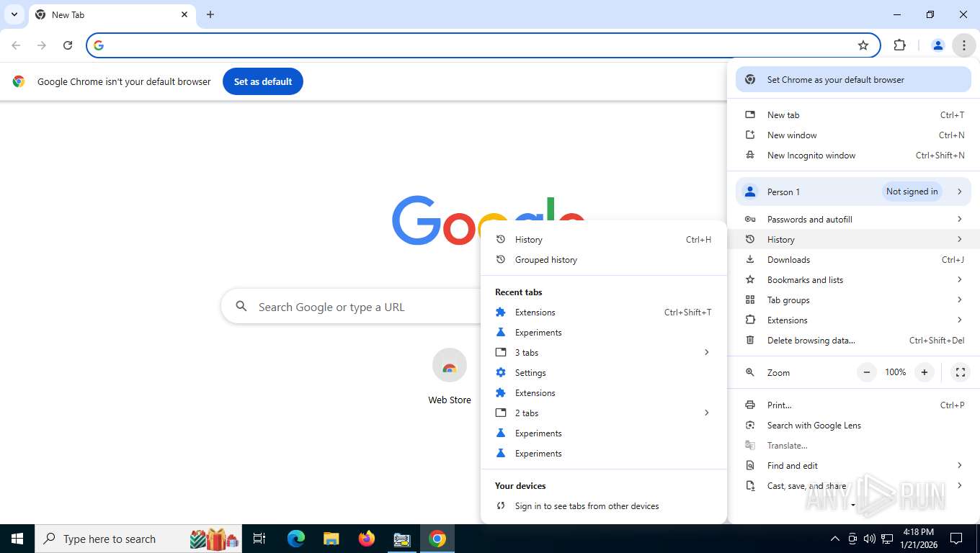Open Task View on taskbar
980x553 pixels.
coord(259,539)
